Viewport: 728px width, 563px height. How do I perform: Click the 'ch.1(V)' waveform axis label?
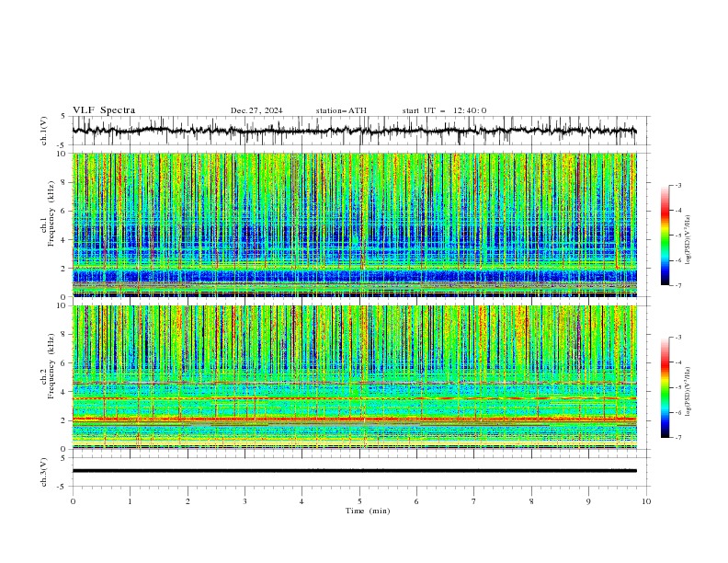pyautogui.click(x=44, y=131)
